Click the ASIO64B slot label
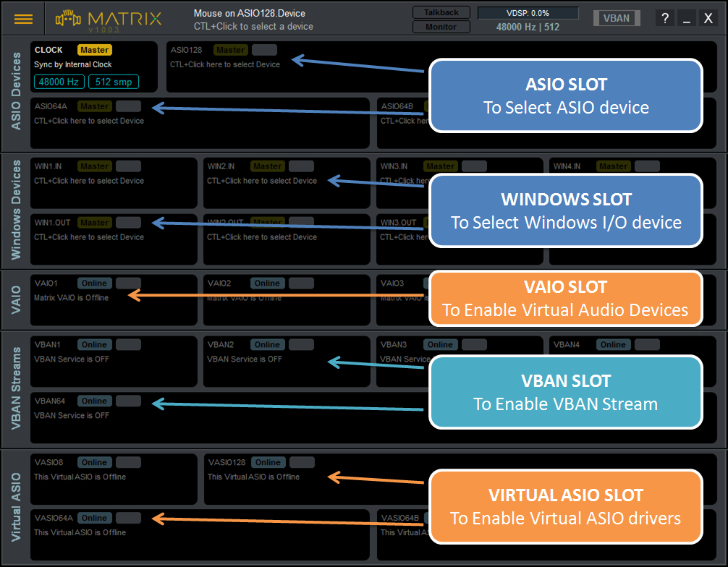Screen dimensions: 728x567 397,106
